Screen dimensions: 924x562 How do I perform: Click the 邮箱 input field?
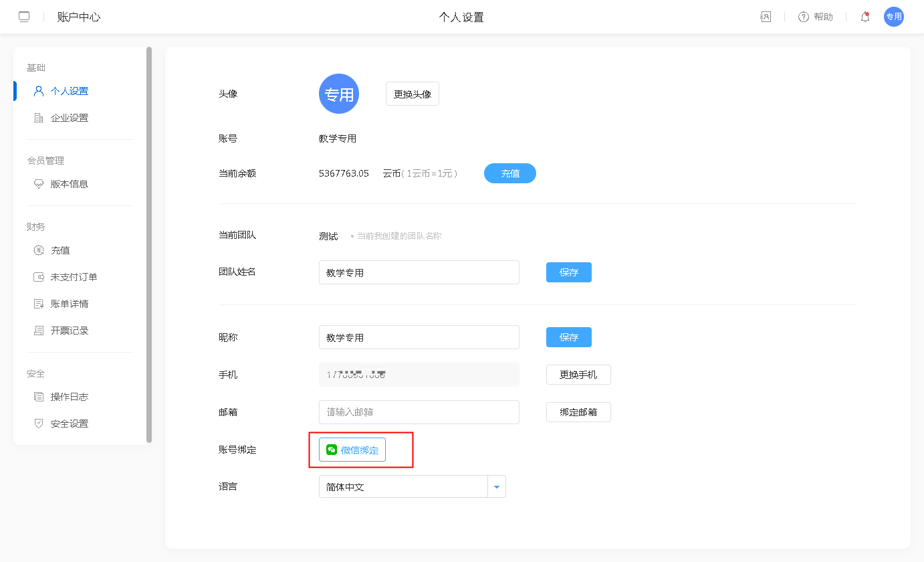click(419, 412)
